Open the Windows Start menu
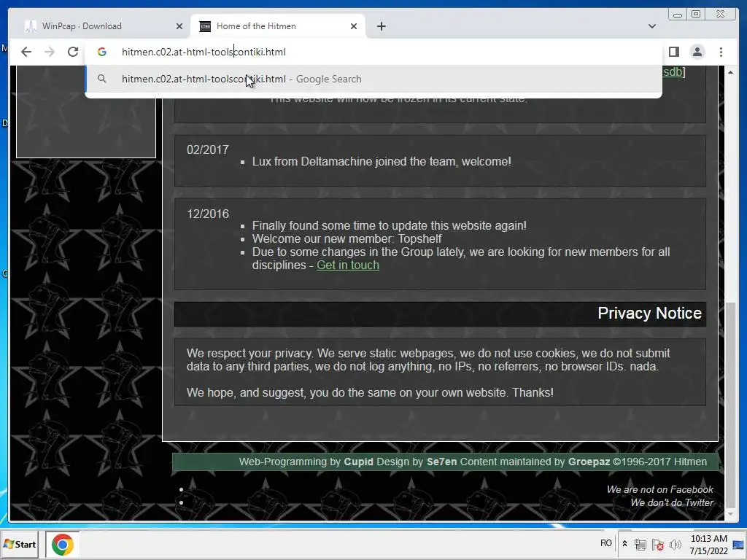The image size is (747, 560). (x=20, y=544)
